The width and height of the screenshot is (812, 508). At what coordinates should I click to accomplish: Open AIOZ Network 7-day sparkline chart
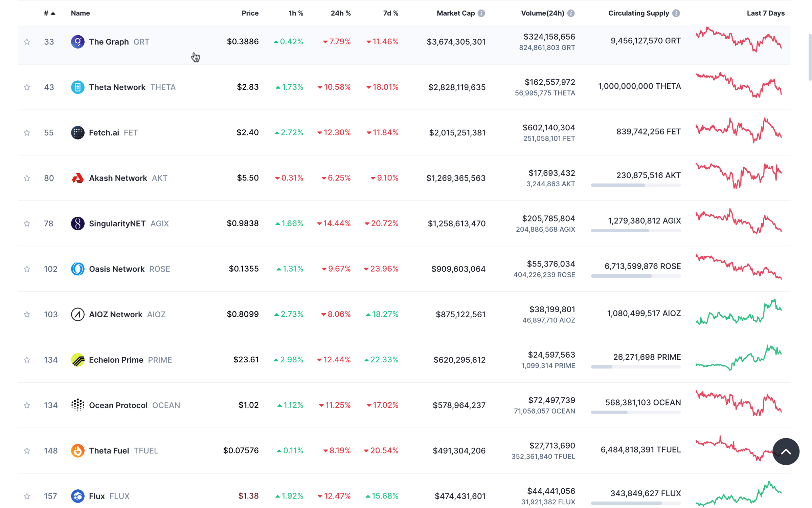(x=739, y=312)
